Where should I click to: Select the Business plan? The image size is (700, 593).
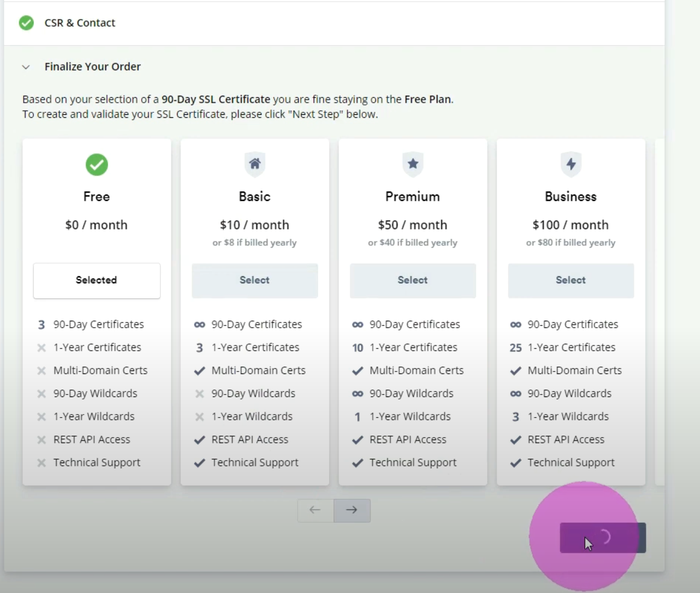tap(571, 280)
